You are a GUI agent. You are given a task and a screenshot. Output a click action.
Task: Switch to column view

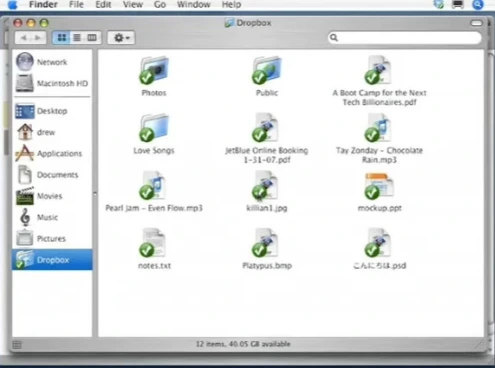(92, 37)
